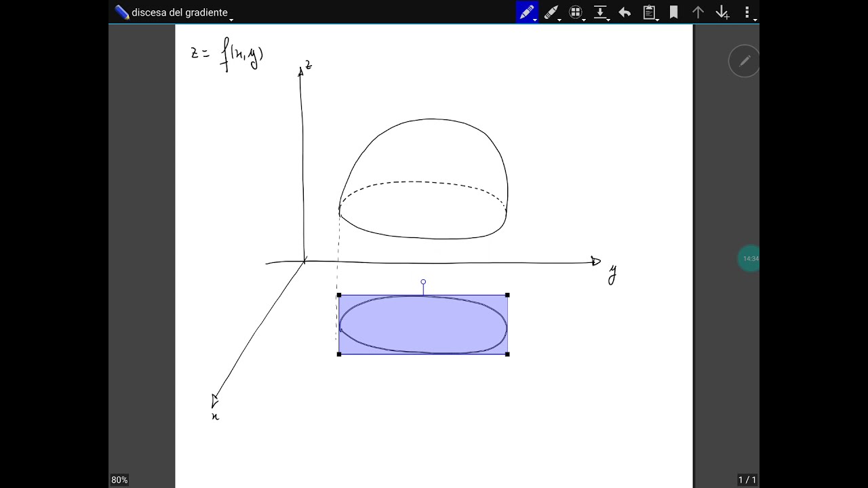Click inside the selected blue ellipse
868x488 pixels.
423,325
